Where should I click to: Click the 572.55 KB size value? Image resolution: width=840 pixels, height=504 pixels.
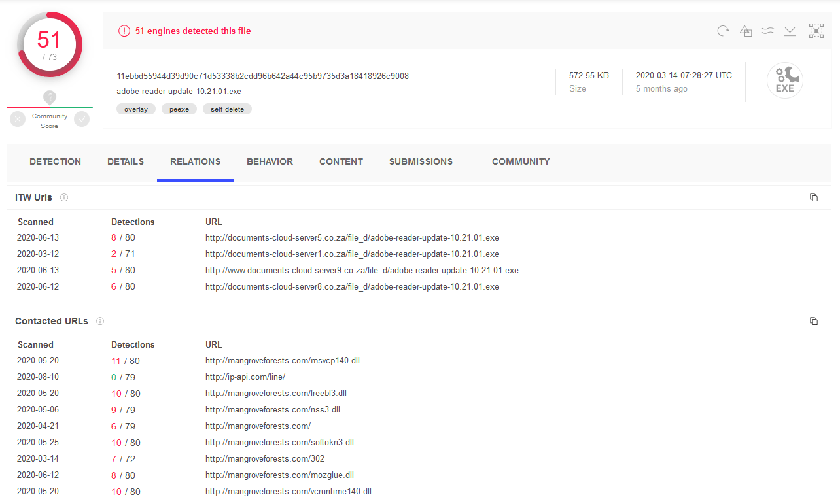click(x=589, y=75)
